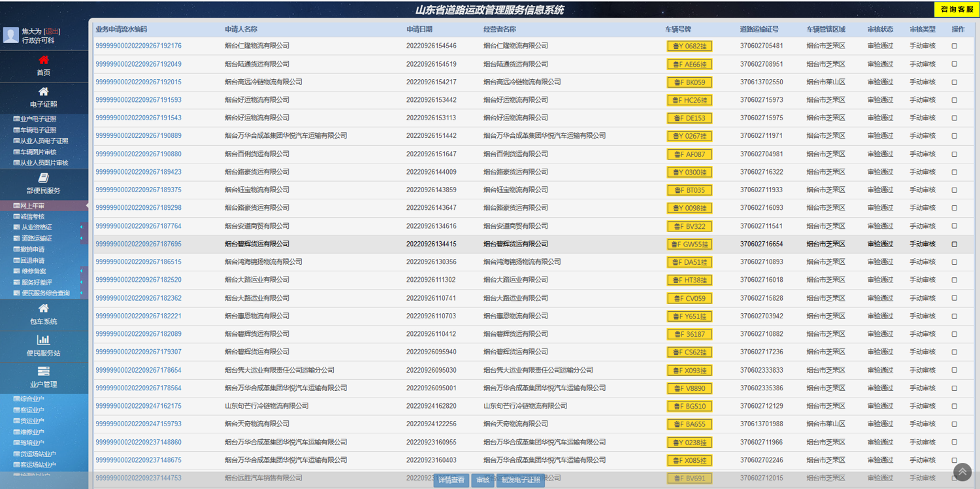Viewport: 980px width, 489px height.
Task: Click license plate badge 鲁F GW55挂
Action: click(x=689, y=244)
